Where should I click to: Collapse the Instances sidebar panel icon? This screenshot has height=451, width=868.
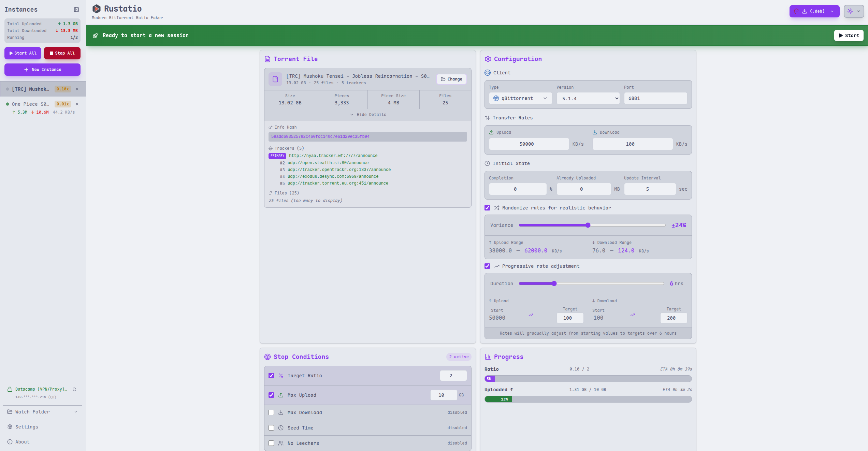(x=76, y=10)
